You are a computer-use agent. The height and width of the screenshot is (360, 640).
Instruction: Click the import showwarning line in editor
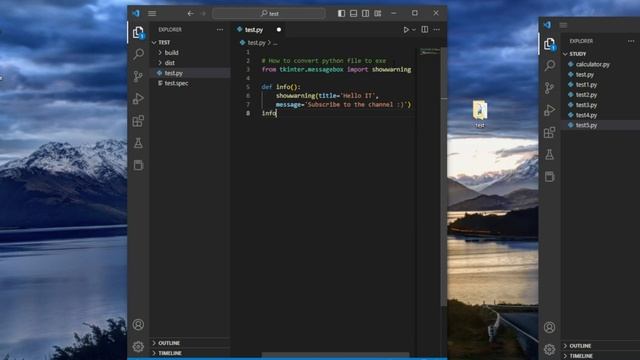click(336, 69)
